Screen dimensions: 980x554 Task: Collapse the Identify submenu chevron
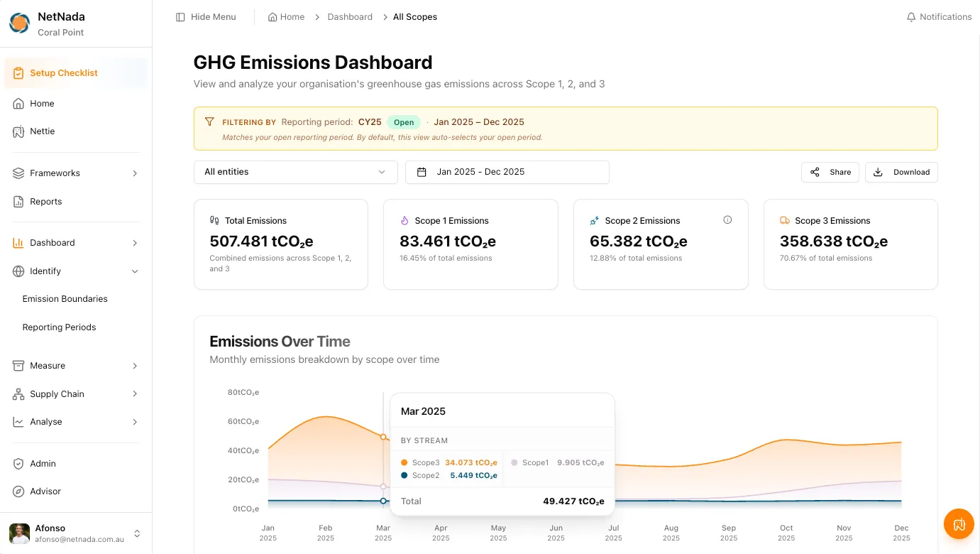135,271
